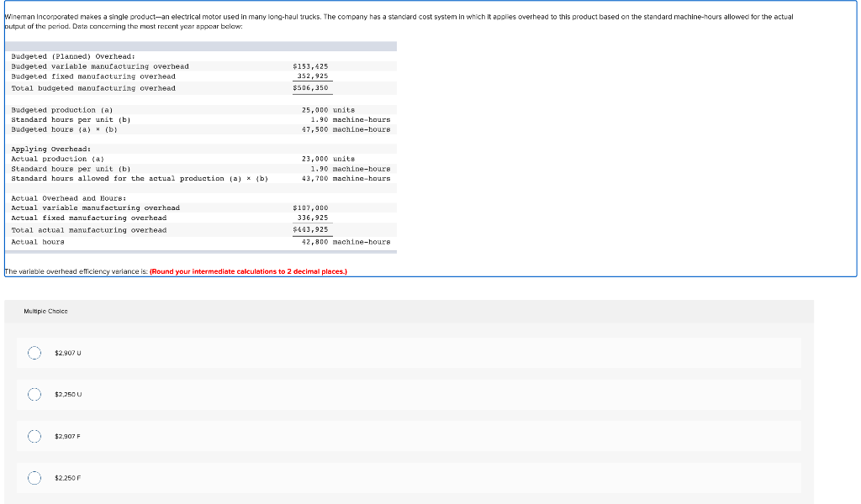This screenshot has height=504, width=861.
Task: Click the 336,925 actual fixed overhead value
Action: point(313,218)
